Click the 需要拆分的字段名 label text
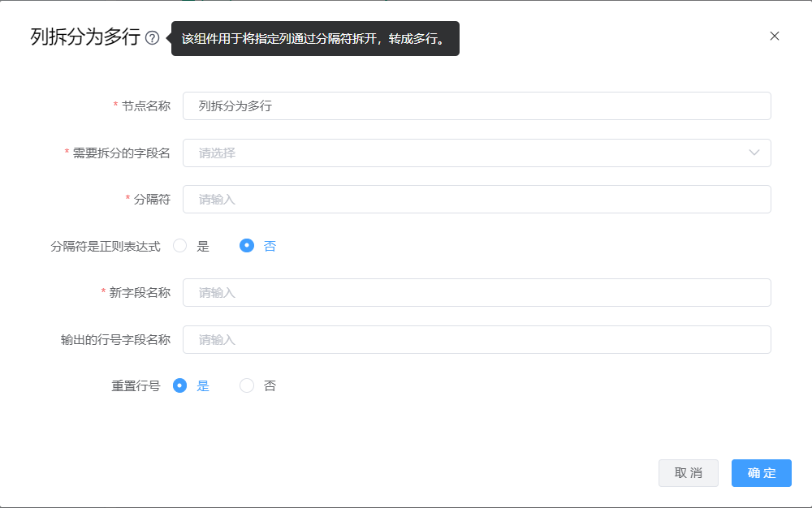The height and width of the screenshot is (508, 812). 121,153
